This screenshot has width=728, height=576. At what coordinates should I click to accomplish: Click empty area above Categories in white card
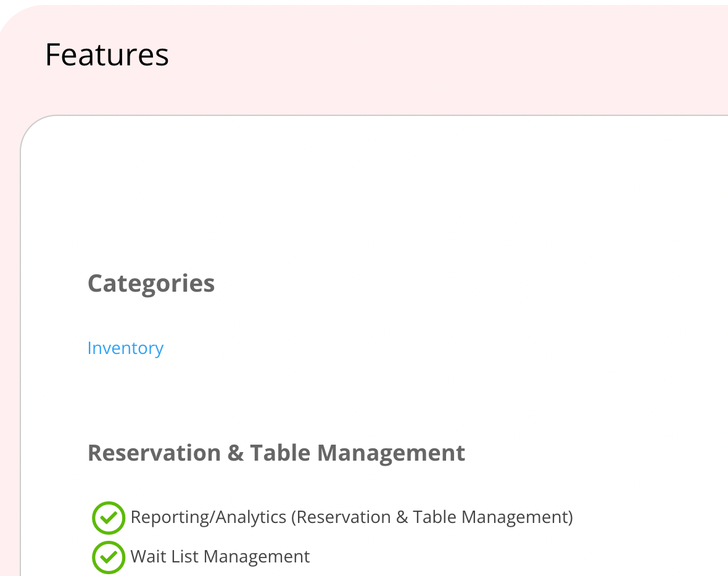pyautogui.click(x=371, y=195)
